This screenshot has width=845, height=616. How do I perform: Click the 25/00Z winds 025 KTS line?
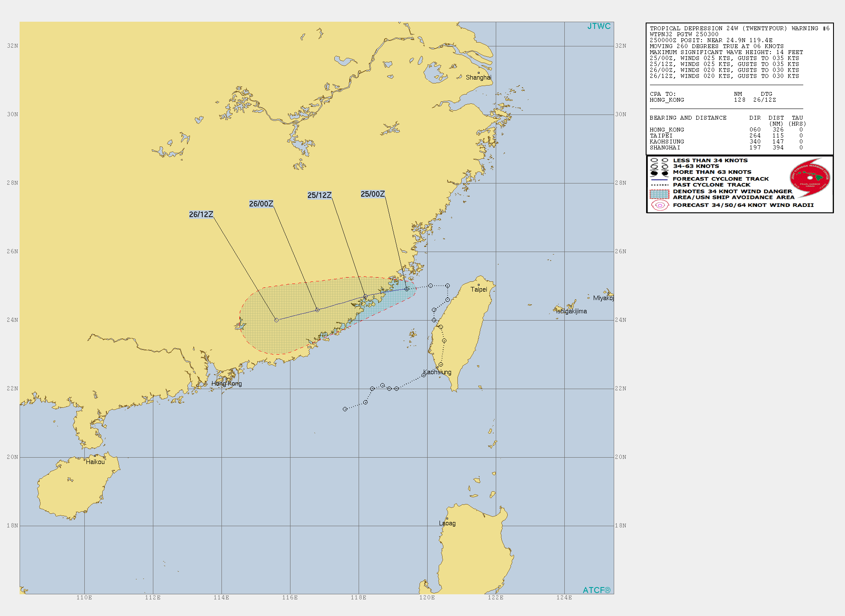pos(724,58)
